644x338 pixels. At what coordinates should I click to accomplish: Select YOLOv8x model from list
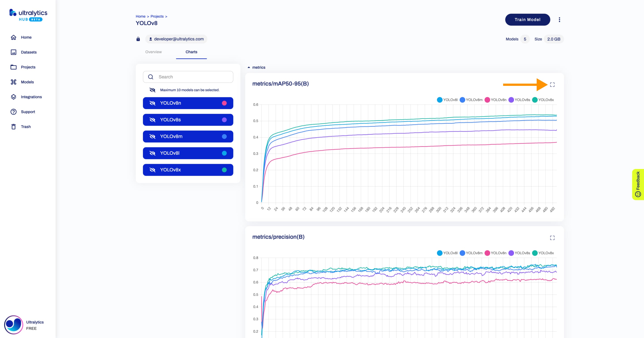(188, 169)
